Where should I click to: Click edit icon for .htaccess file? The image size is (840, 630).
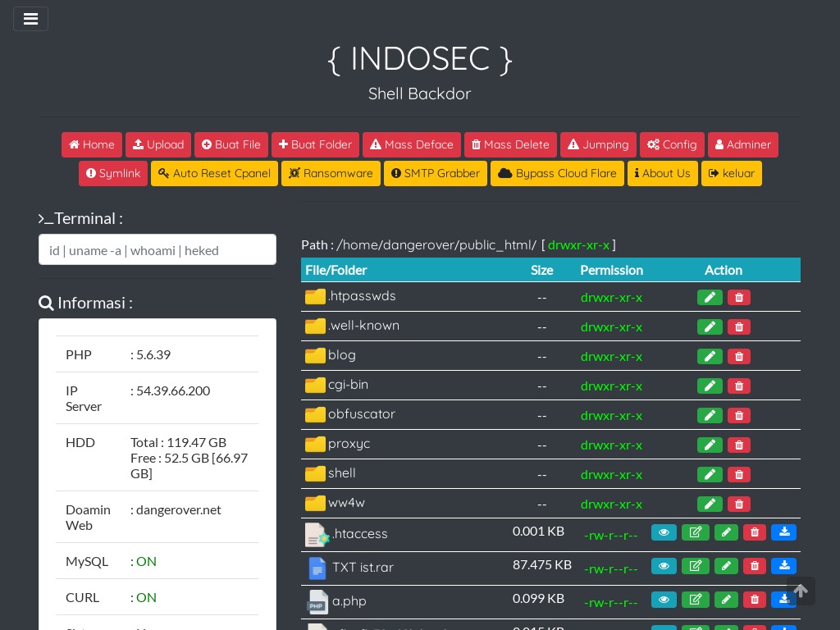pos(696,532)
